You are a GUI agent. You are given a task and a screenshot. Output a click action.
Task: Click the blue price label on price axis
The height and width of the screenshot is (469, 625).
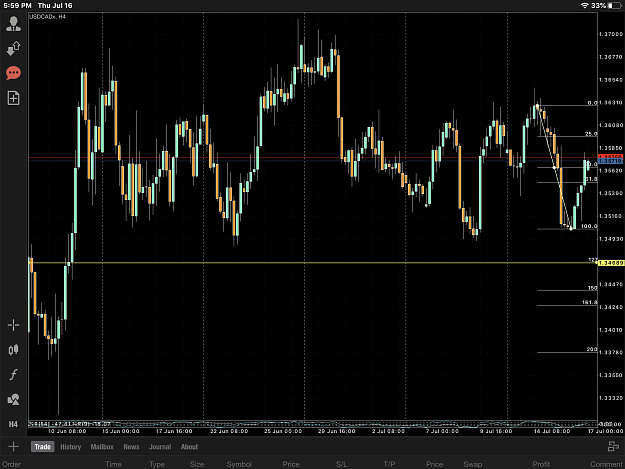(610, 161)
